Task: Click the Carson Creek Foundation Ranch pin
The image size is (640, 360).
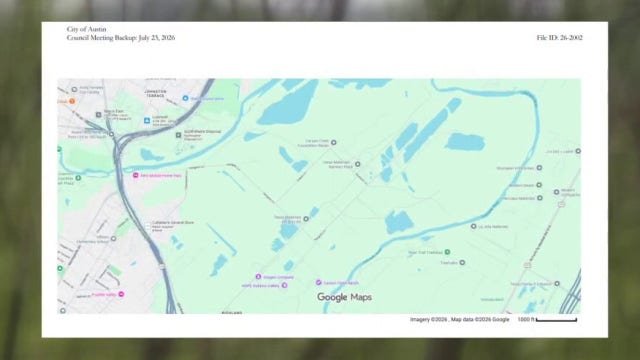Action: tap(333, 142)
